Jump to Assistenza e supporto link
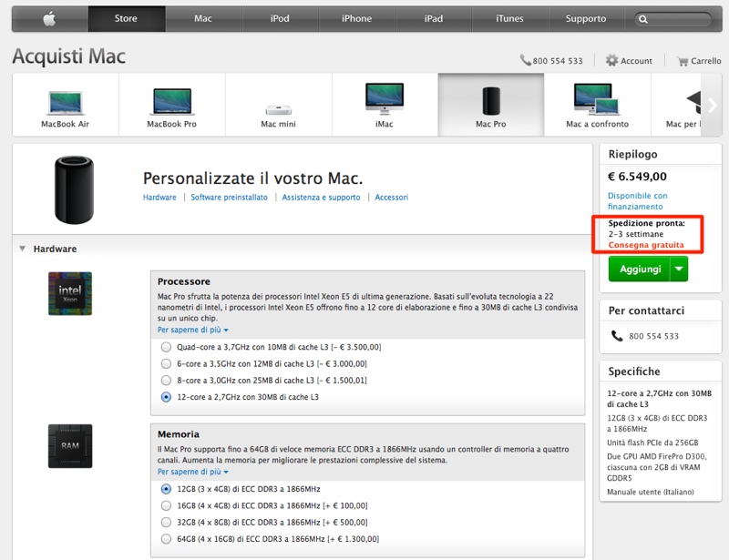This screenshot has width=729, height=560. (321, 197)
